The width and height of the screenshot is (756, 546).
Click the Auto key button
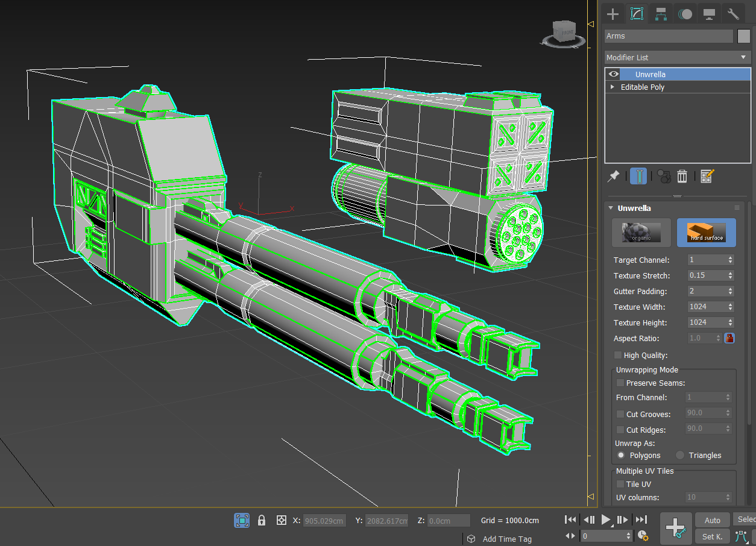[x=712, y=520]
